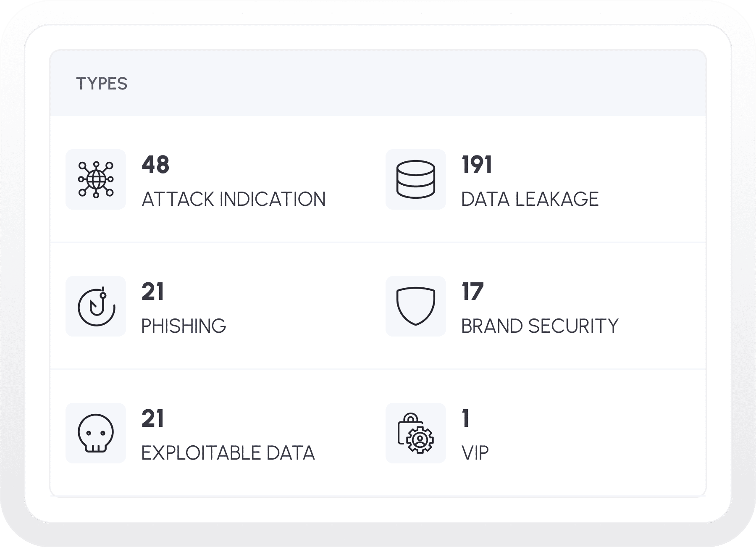Select the PHISHING label text
Viewport: 756px width, 547px height.
[x=184, y=326]
